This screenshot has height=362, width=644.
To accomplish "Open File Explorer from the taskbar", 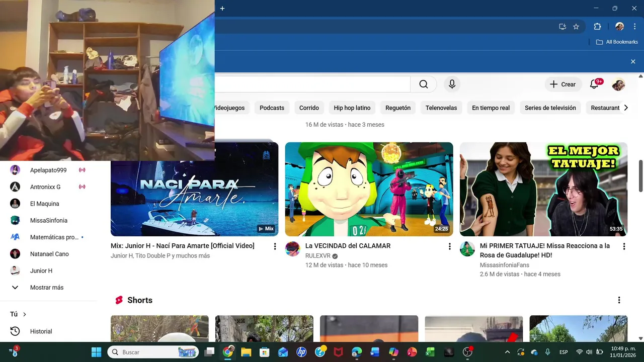I will click(246, 352).
